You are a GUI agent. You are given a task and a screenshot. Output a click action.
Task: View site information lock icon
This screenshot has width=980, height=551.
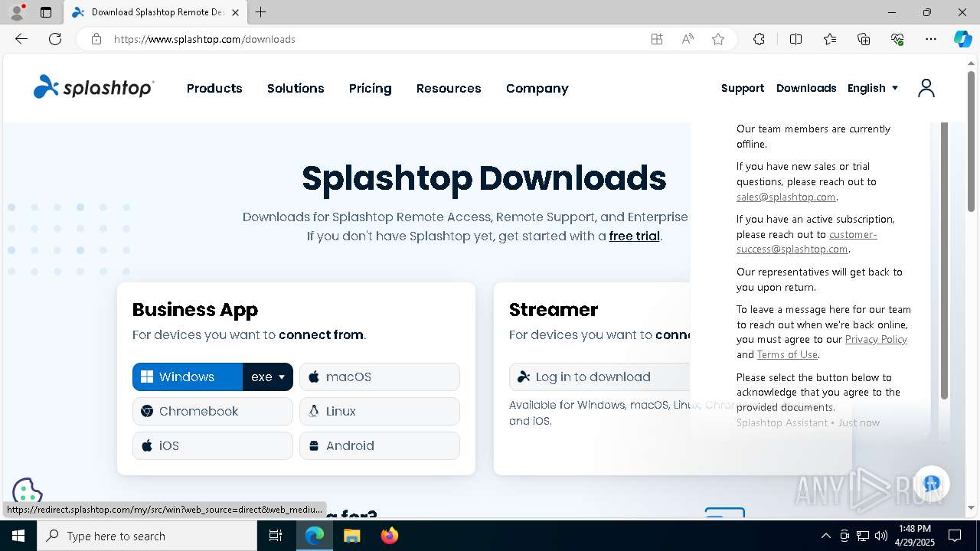[x=96, y=39]
